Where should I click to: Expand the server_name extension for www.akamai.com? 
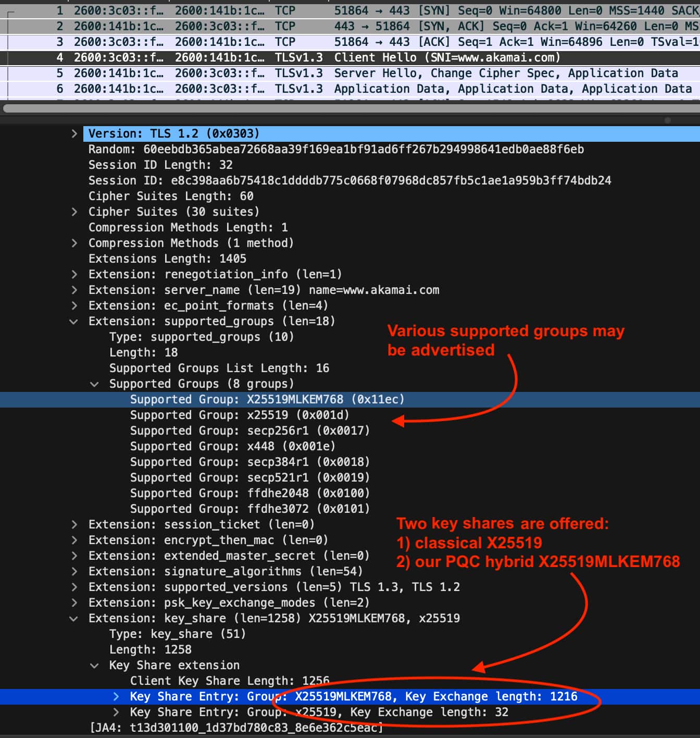point(74,290)
